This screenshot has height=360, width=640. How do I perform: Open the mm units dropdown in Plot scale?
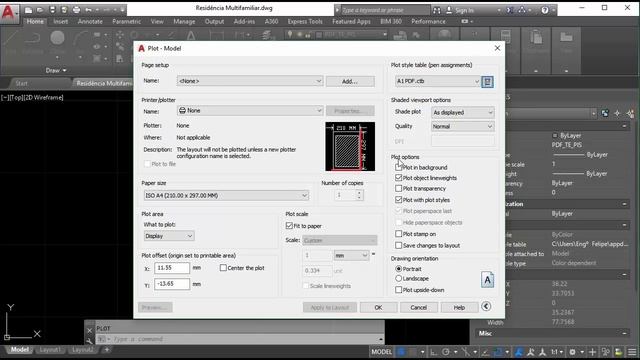pyautogui.click(x=351, y=256)
